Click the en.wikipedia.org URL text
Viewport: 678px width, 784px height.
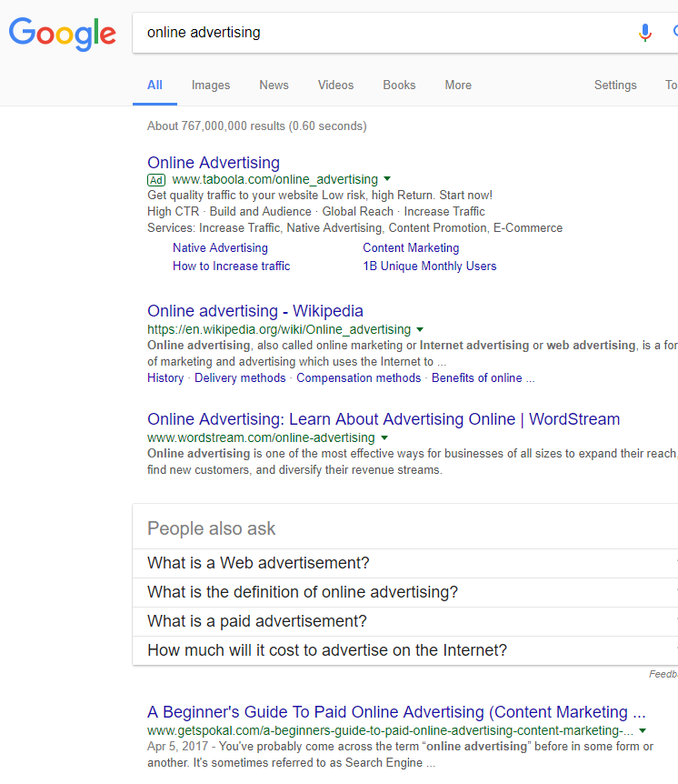pyautogui.click(x=279, y=329)
